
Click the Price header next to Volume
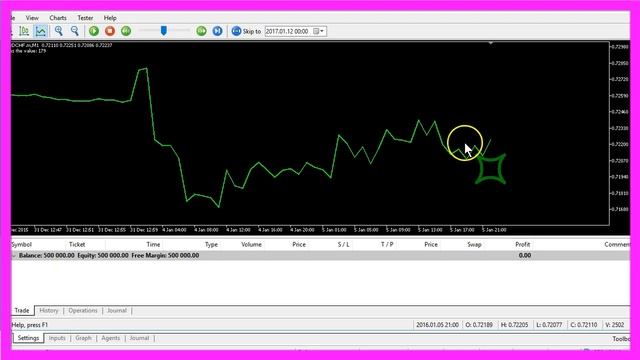point(299,244)
